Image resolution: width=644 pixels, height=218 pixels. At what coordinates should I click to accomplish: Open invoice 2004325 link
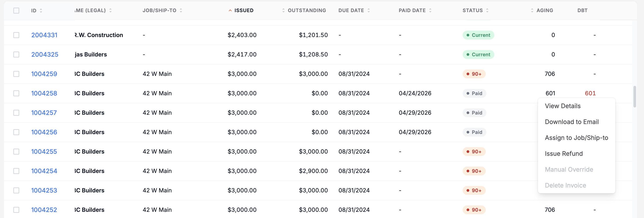pos(45,55)
